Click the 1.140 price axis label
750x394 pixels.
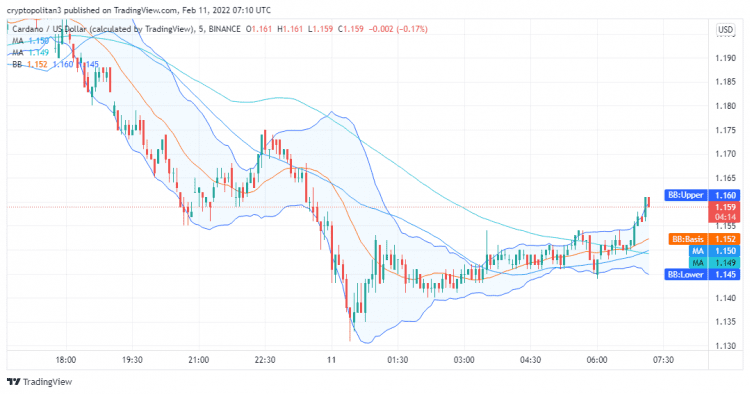click(x=725, y=298)
